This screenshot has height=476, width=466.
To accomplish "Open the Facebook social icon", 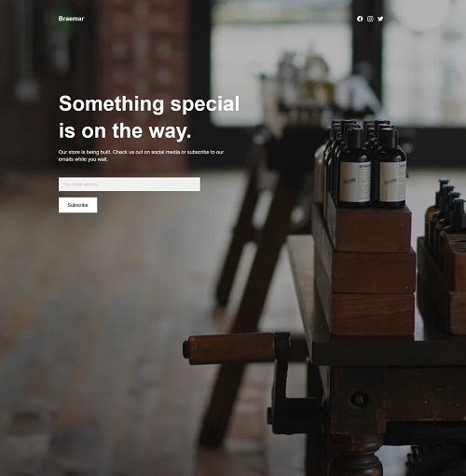I will pyautogui.click(x=360, y=19).
